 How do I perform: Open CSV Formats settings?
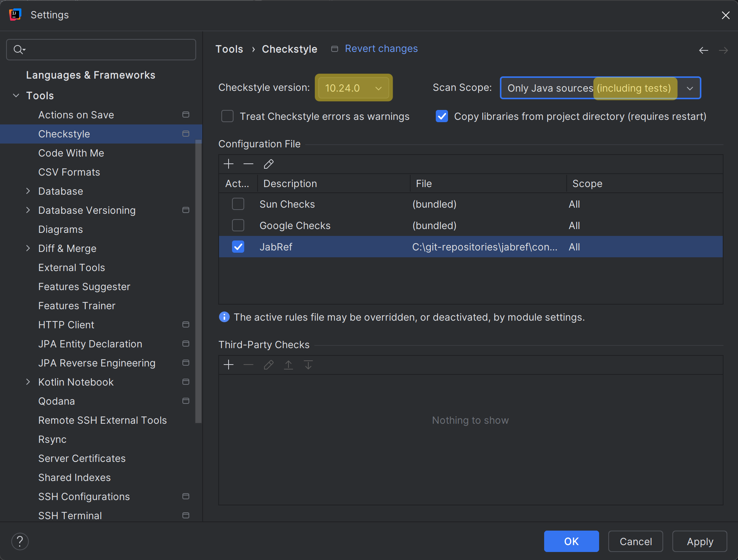click(x=101, y=172)
